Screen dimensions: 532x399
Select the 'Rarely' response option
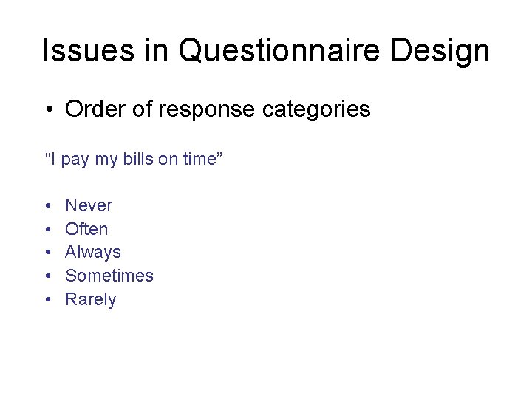pos(91,299)
